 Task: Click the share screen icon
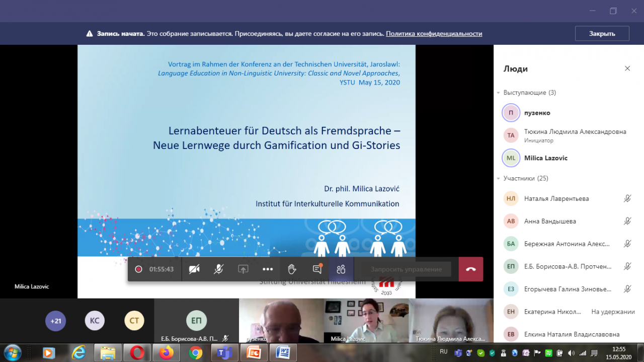[243, 269]
